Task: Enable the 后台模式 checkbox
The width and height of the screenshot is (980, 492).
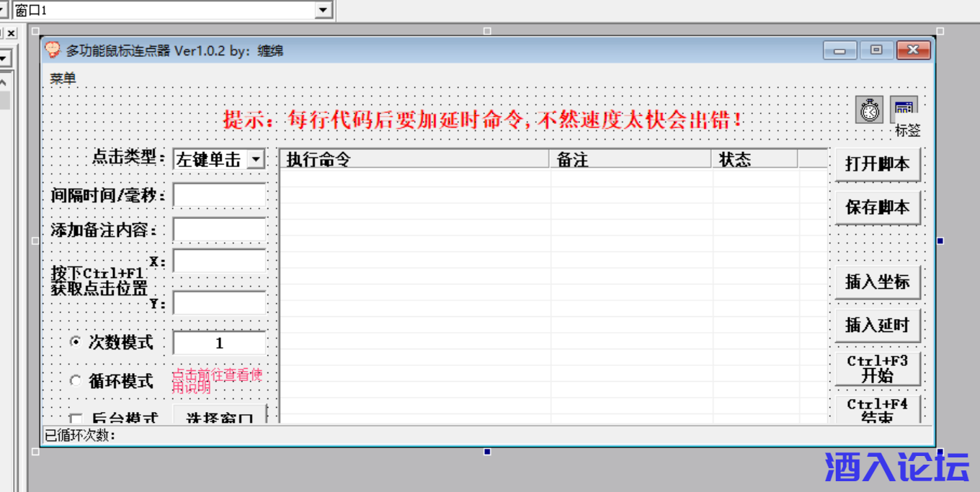Action: pyautogui.click(x=76, y=419)
